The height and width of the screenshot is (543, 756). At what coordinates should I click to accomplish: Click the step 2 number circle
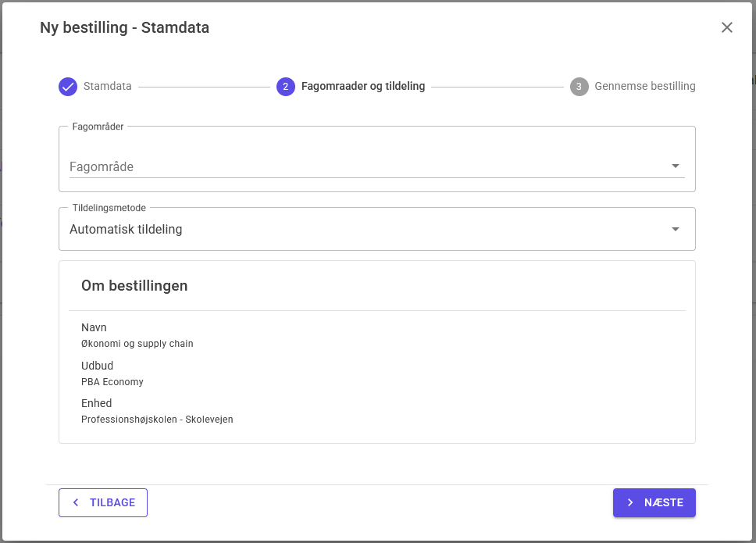[286, 87]
